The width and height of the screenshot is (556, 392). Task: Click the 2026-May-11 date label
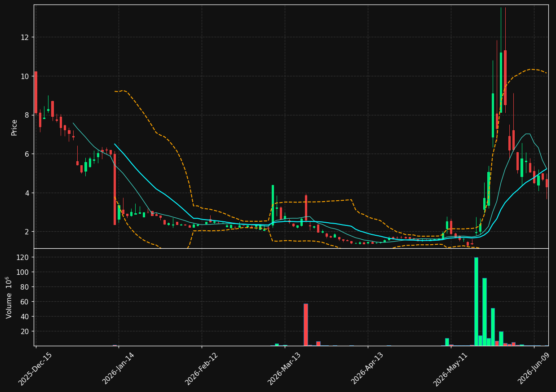(x=450, y=369)
